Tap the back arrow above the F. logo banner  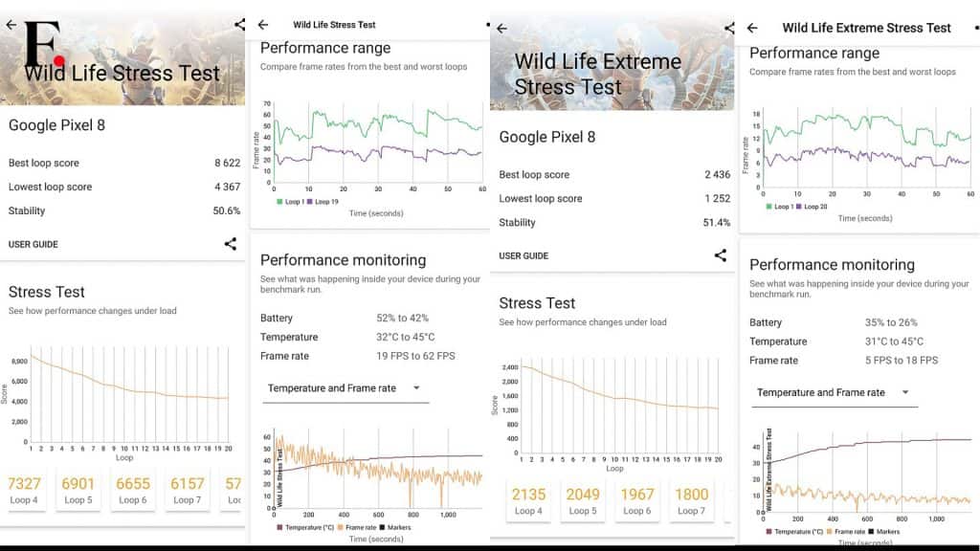pos(11,25)
